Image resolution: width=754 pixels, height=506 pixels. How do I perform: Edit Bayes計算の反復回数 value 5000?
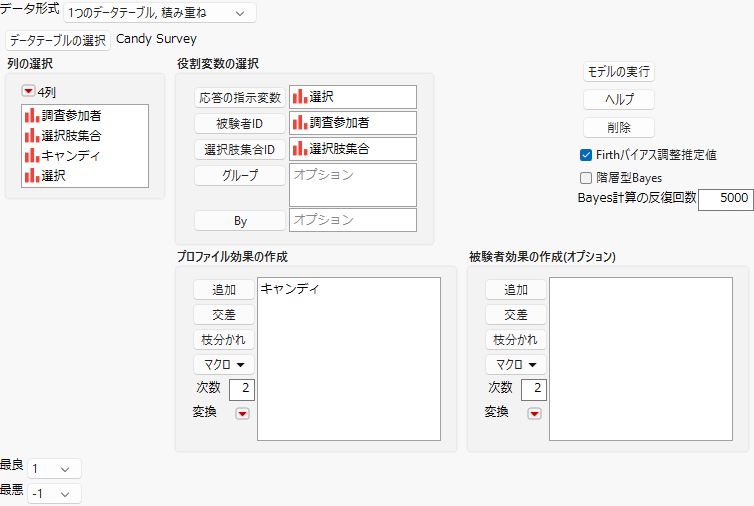point(726,199)
